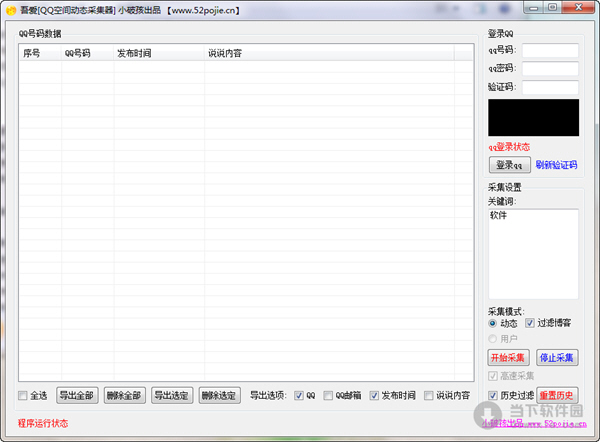Minimize the collector window

coord(534,8)
